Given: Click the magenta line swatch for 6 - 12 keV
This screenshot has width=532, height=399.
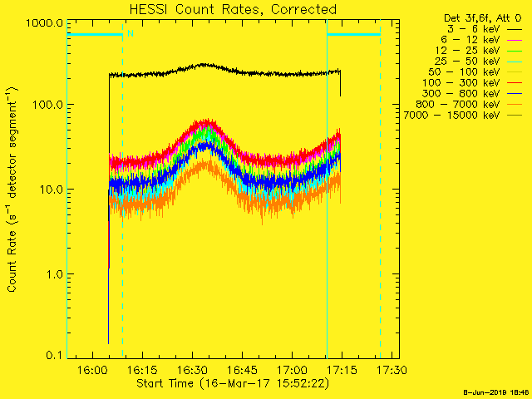Looking at the screenshot, I should click(x=515, y=41).
